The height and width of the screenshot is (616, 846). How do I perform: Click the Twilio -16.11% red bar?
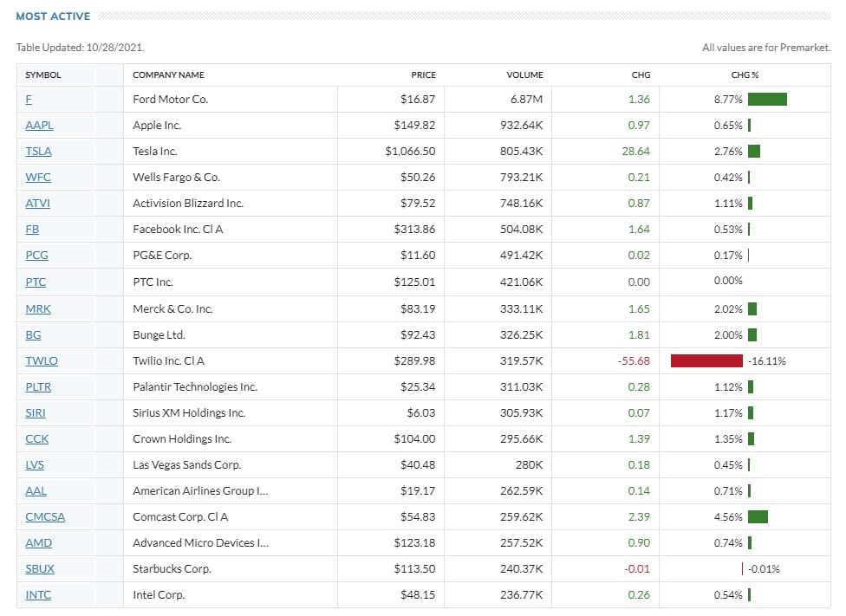706,361
